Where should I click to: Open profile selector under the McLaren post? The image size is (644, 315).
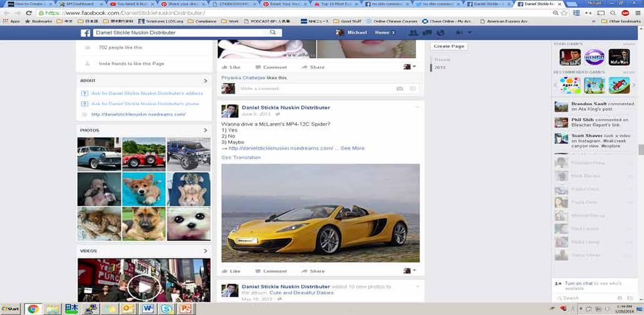pos(409,270)
